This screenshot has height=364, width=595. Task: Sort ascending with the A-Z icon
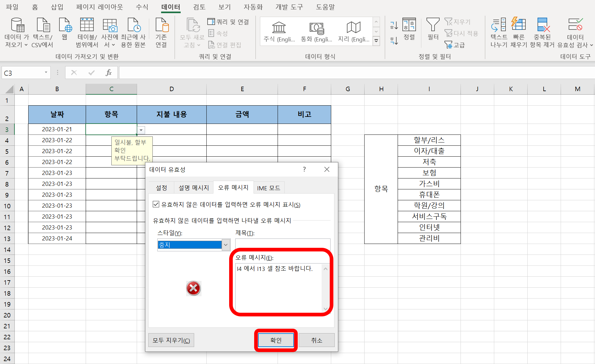[x=394, y=25]
